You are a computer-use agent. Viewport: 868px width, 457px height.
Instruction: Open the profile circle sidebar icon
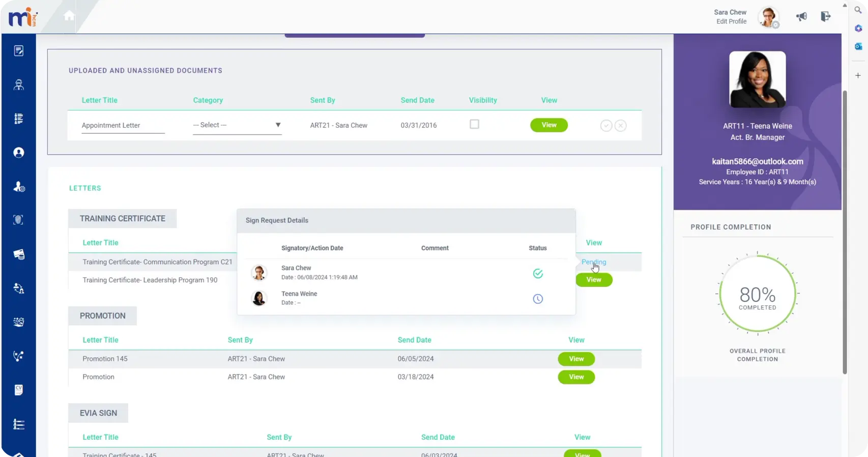pyautogui.click(x=19, y=153)
